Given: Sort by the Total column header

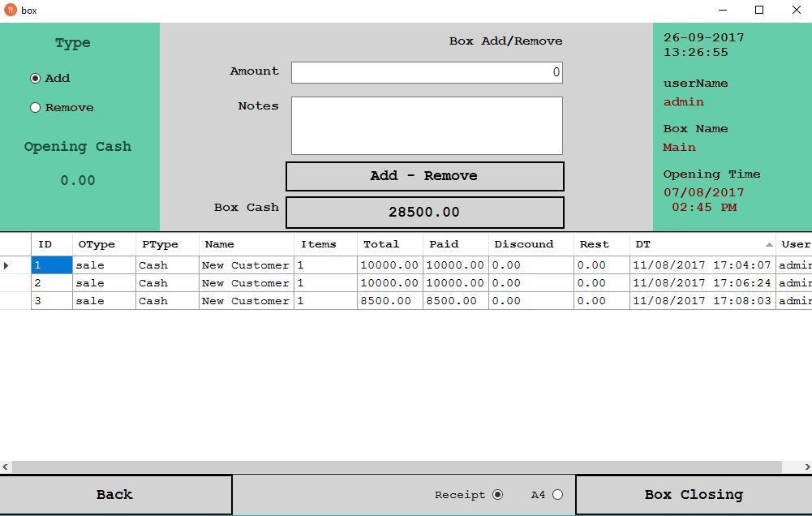Looking at the screenshot, I should click(x=390, y=244).
